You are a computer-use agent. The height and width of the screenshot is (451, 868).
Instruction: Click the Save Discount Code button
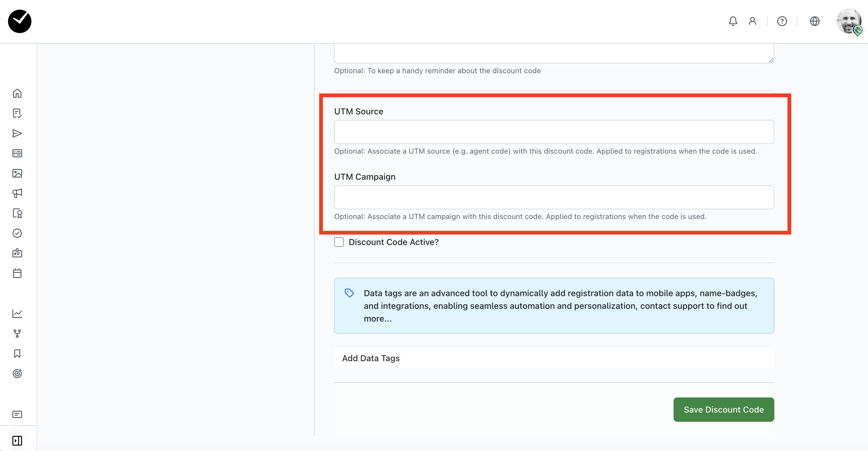[x=723, y=409]
